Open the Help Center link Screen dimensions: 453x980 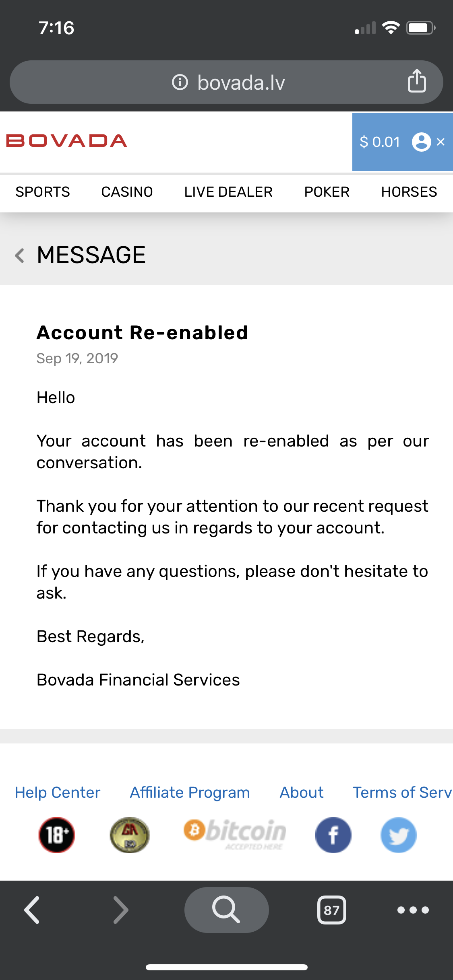[x=58, y=793]
